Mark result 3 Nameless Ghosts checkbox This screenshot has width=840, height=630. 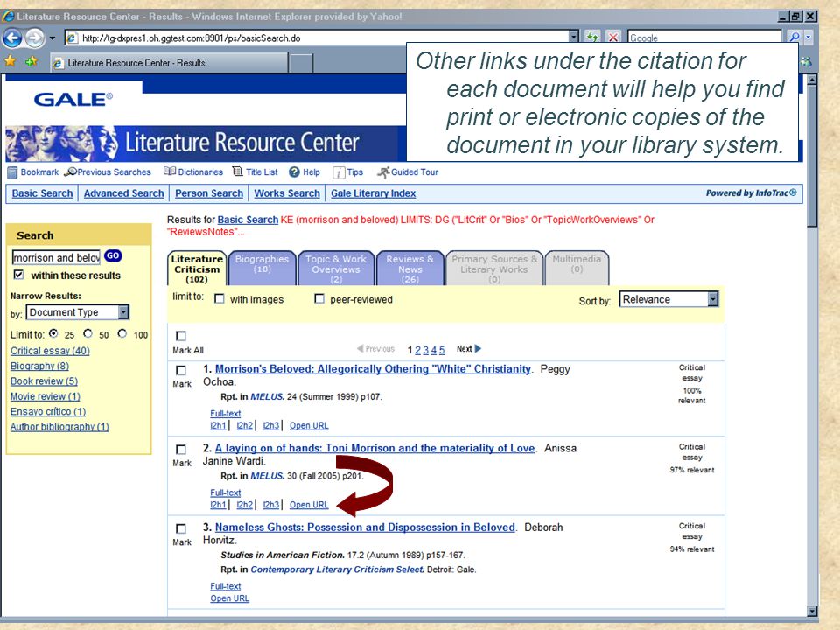pyautogui.click(x=181, y=528)
